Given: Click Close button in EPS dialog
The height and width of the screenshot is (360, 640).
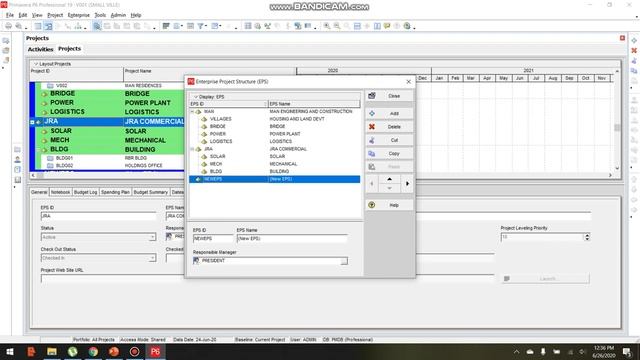Looking at the screenshot, I should 389,96.
